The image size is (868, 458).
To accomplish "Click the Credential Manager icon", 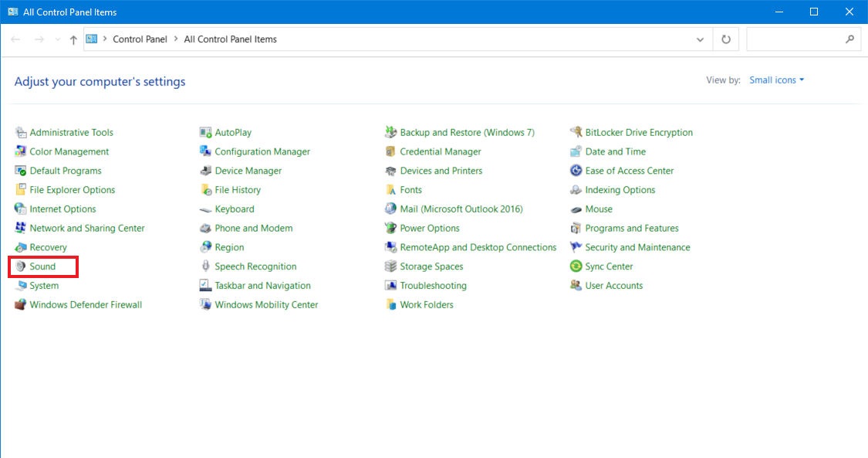I will pyautogui.click(x=391, y=151).
